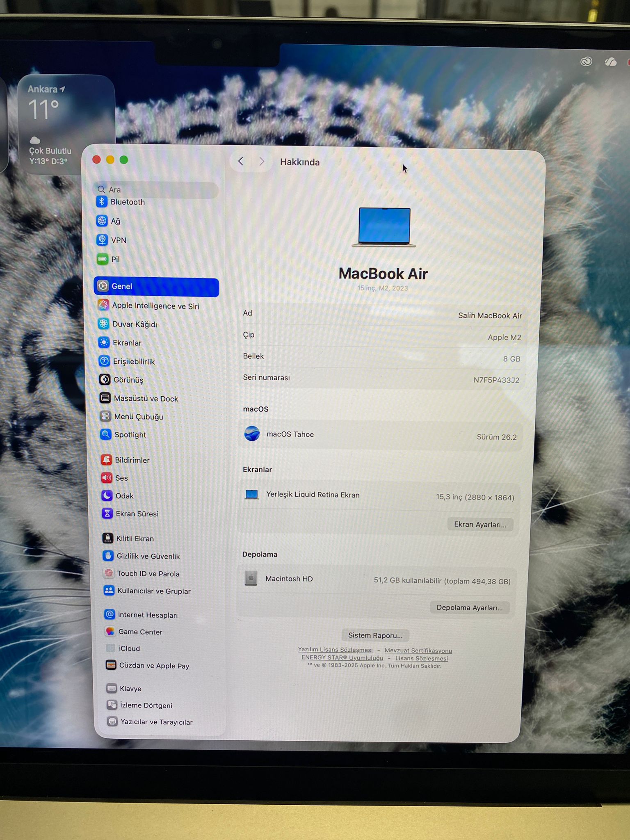The image size is (630, 840).
Task: Open the Yazılım Lisans Sözleşmesi link
Action: point(336,650)
